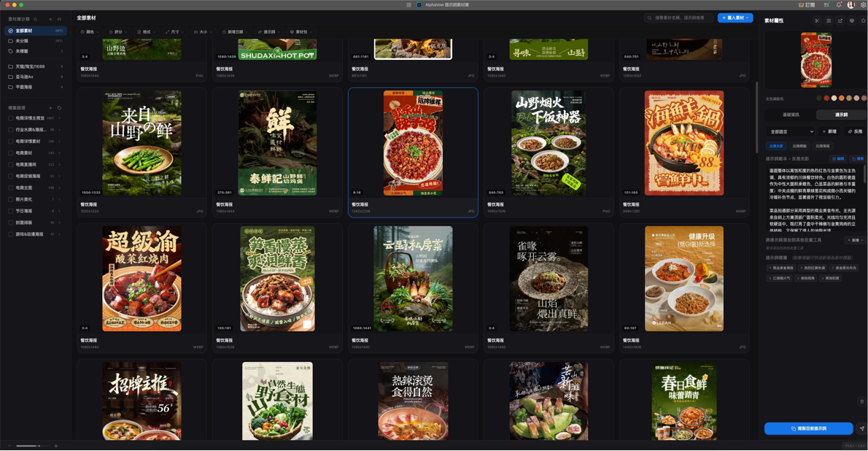Viewport: 868px width, 451px height.
Task: Check the 电商素材 tag checkbox
Action: pos(10,153)
